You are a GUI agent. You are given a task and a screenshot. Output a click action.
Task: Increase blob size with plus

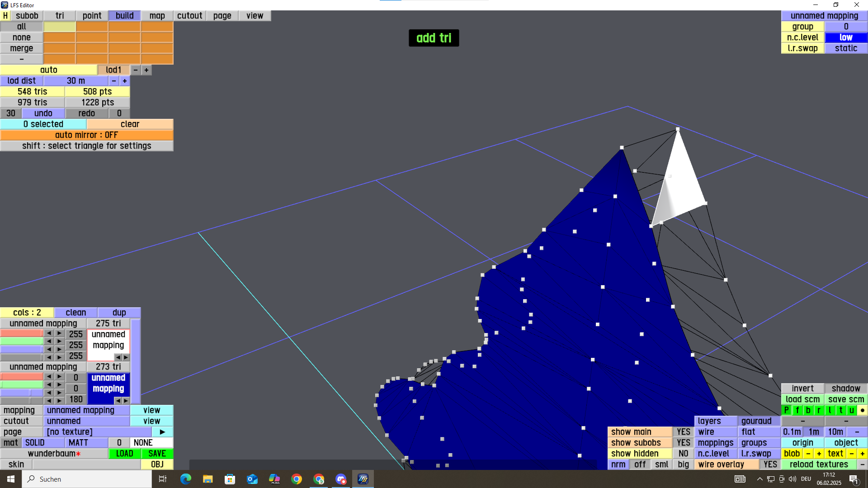pos(819,453)
